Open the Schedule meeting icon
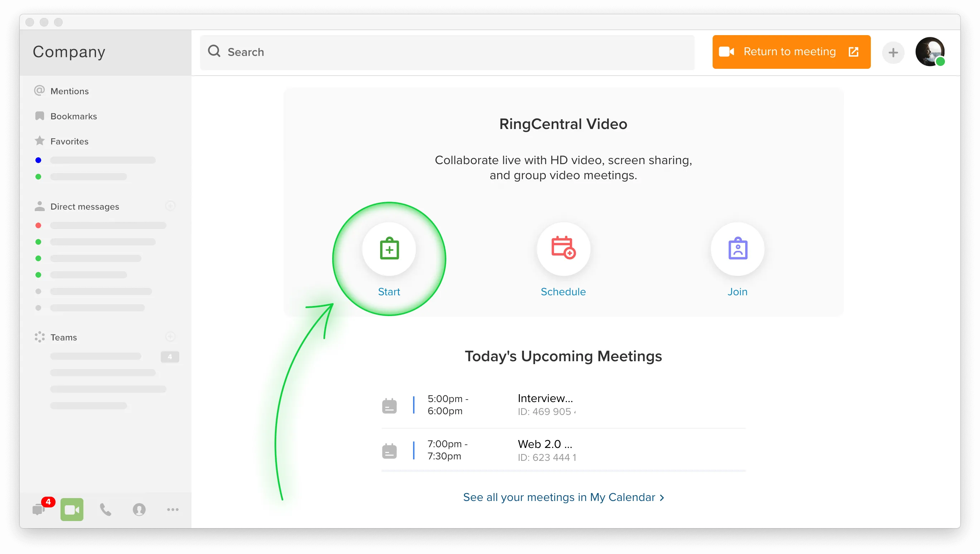 pos(563,249)
